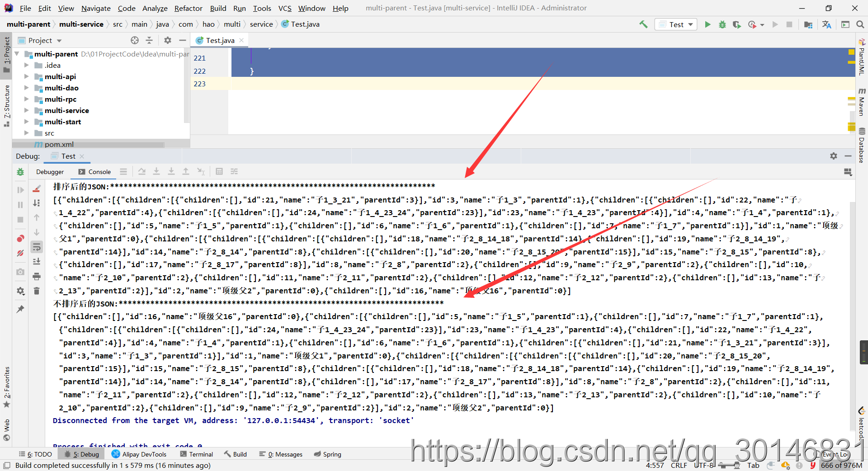The height and width of the screenshot is (471, 868).
Task: Click Restore Layout icon in Debug panel
Action: point(848,172)
